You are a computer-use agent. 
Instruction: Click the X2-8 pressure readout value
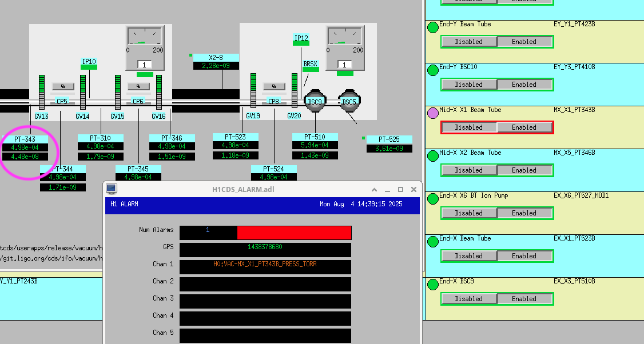(x=216, y=66)
